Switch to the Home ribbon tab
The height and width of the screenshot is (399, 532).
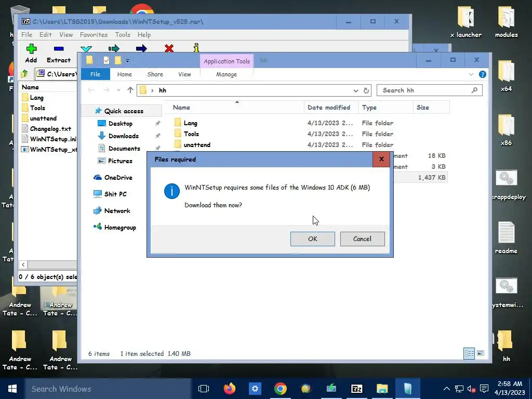(125, 74)
